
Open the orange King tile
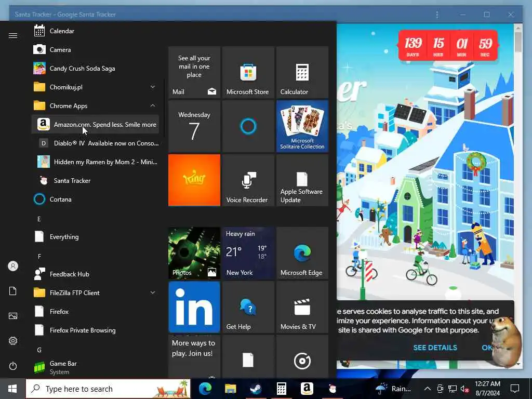click(x=194, y=180)
